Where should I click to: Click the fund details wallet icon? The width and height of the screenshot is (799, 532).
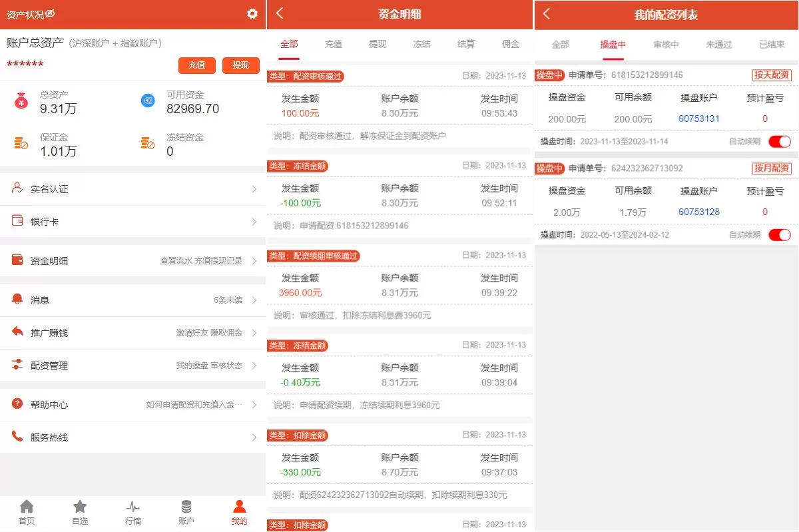pyautogui.click(x=17, y=260)
